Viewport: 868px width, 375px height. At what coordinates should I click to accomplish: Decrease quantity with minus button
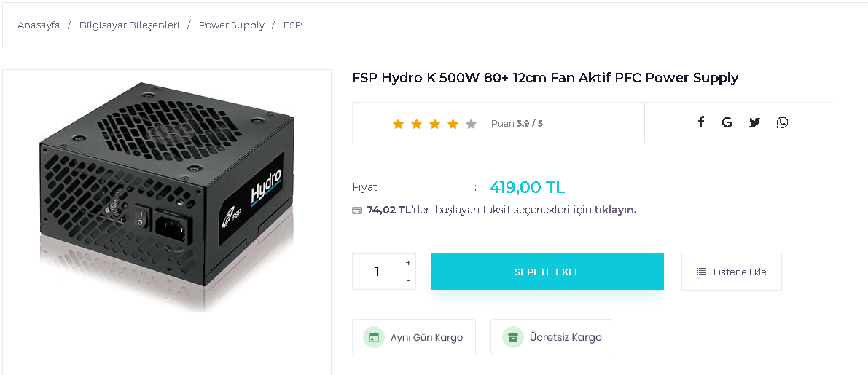408,280
